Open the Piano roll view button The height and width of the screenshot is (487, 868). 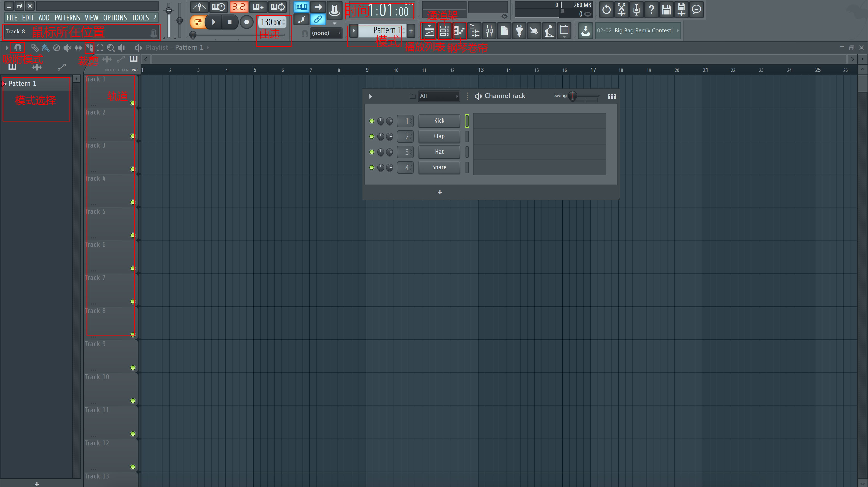[459, 31]
